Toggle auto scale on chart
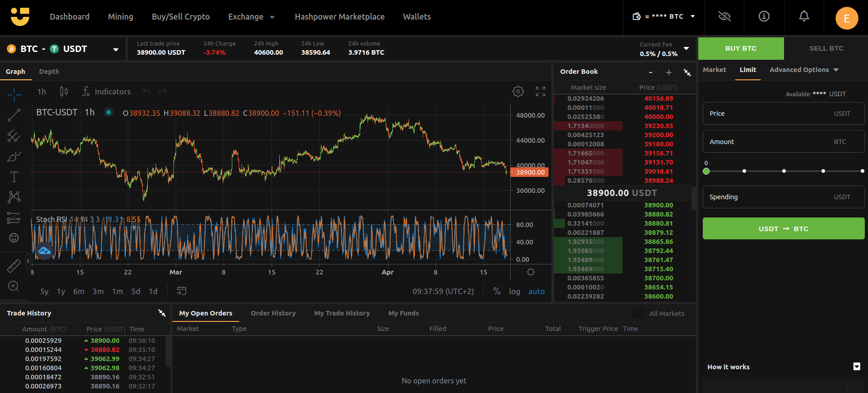 [536, 291]
